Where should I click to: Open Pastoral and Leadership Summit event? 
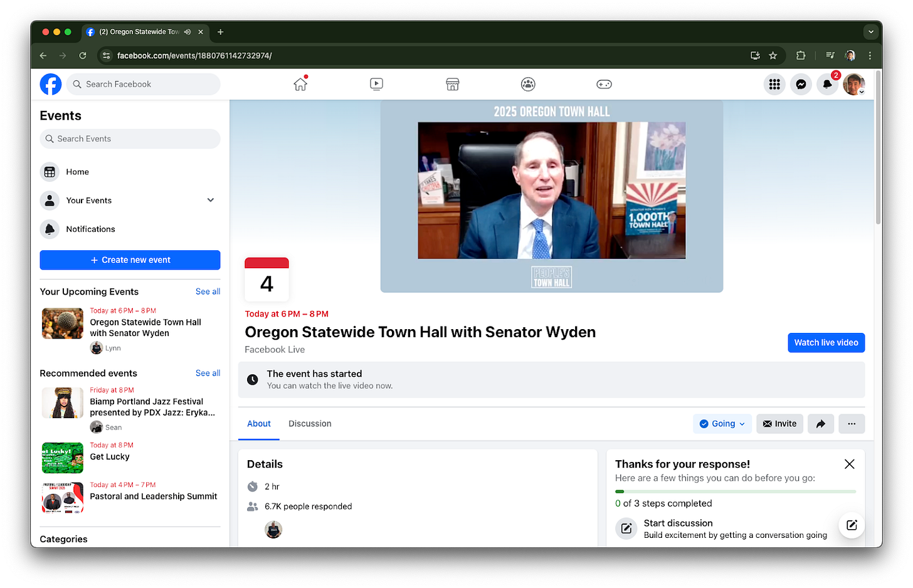(130, 497)
